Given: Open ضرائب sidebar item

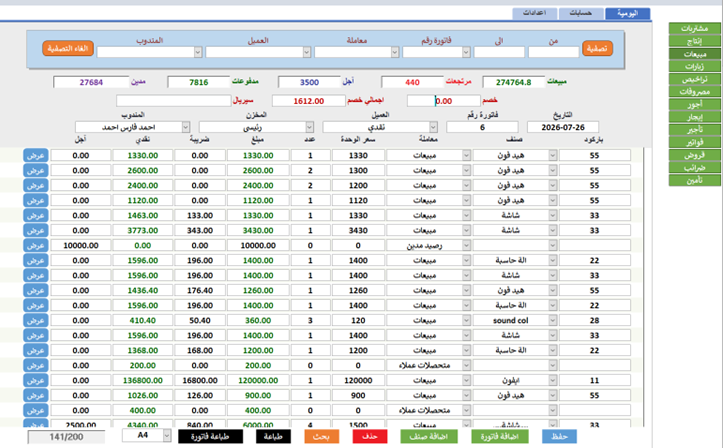Looking at the screenshot, I should coord(694,168).
